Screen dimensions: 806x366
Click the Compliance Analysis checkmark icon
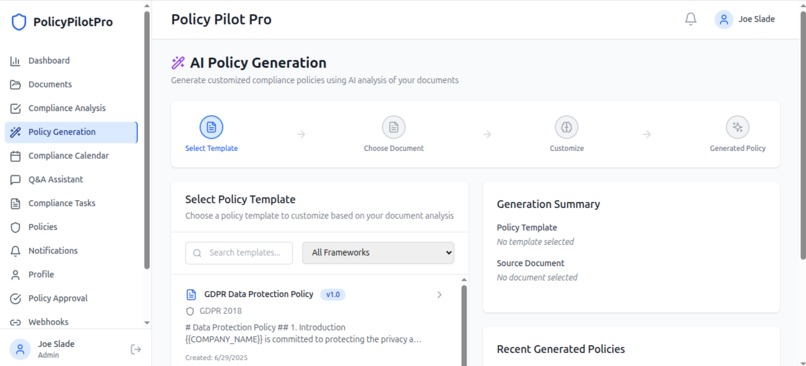pyautogui.click(x=15, y=108)
